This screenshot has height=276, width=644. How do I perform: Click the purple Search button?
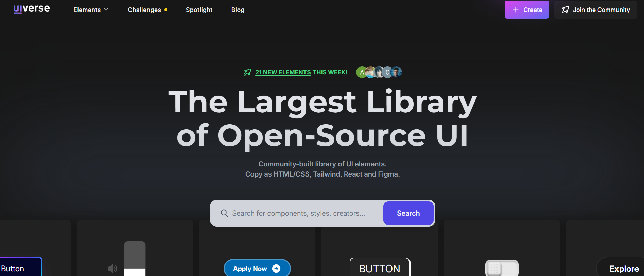(408, 213)
